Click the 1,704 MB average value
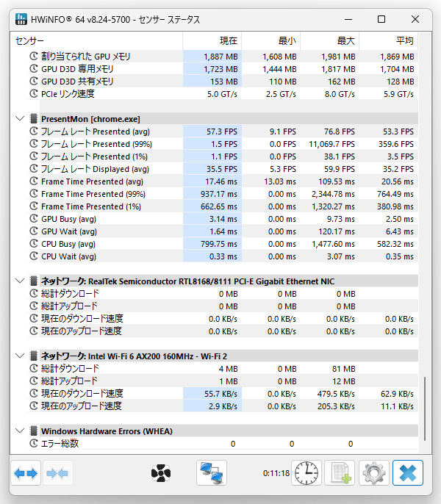Viewport: 441px width, 504px height. pos(397,69)
